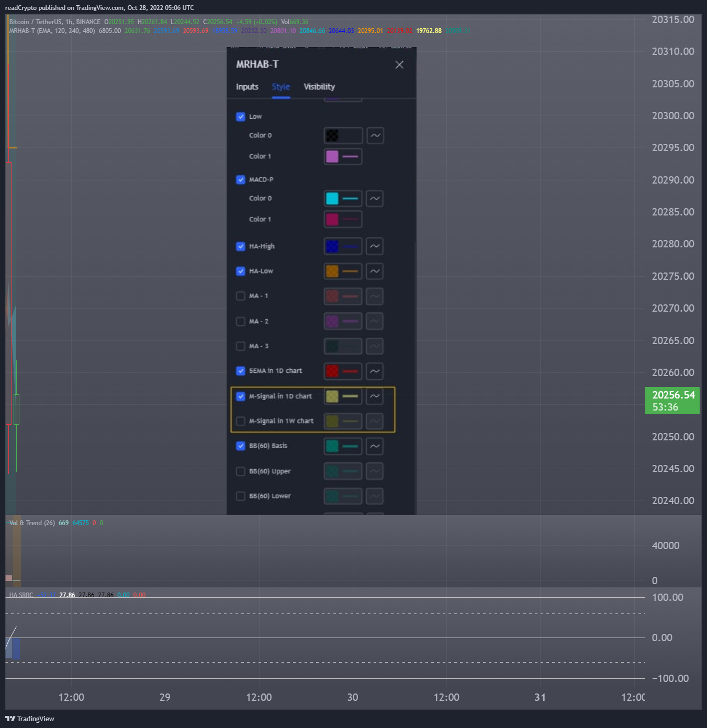
Task: Select the HA SRRC indicator legend
Action: pos(21,595)
